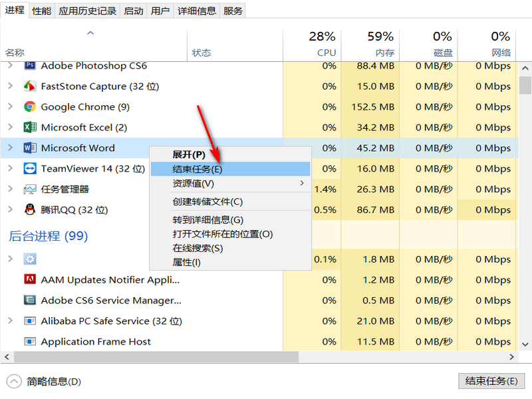Choose 打开文件所在的位置(O) from the menu
The height and width of the screenshot is (399, 532).
[x=223, y=234]
